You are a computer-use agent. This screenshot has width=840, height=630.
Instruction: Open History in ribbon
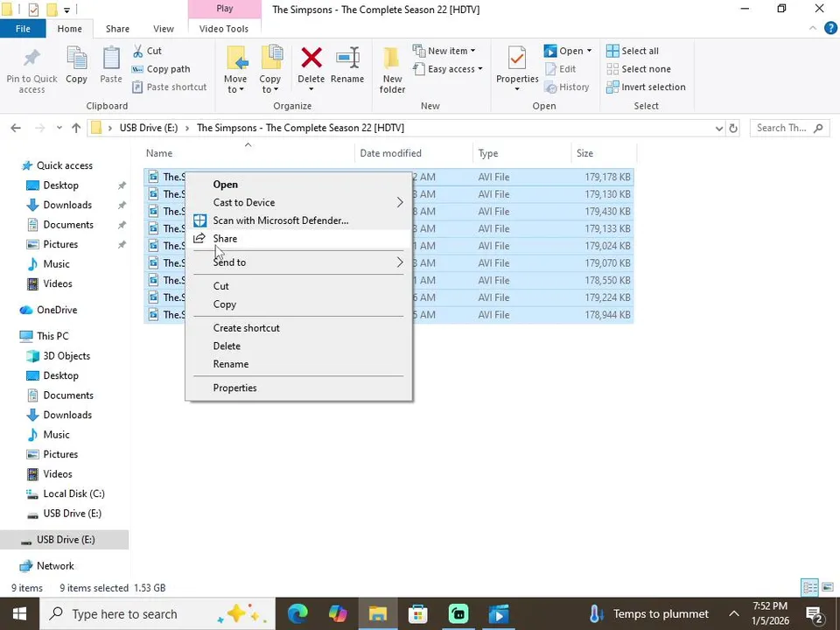tap(566, 87)
